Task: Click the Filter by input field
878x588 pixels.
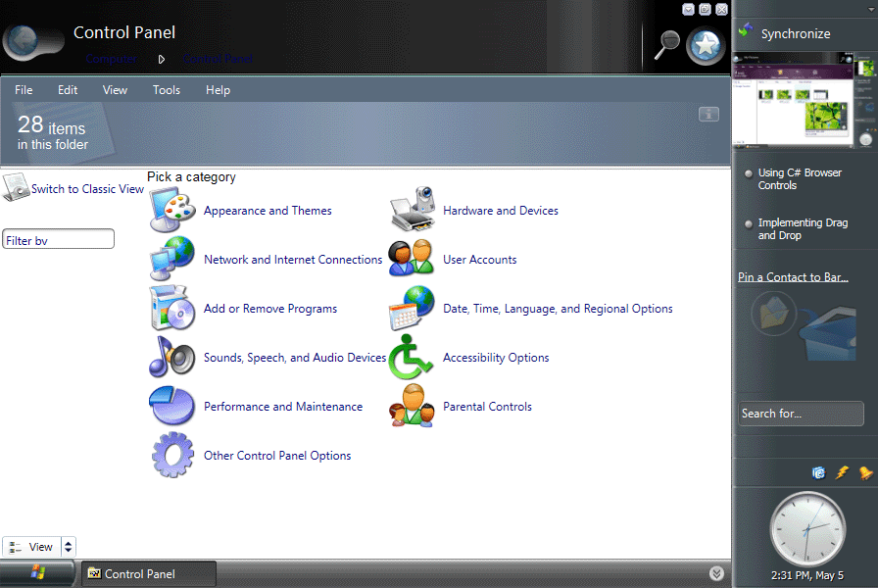Action: 58,239
